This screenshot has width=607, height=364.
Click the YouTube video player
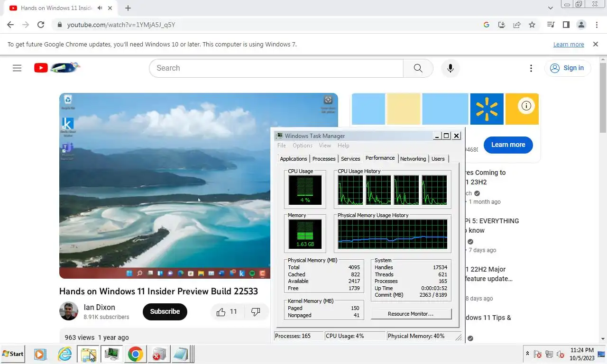coord(165,186)
